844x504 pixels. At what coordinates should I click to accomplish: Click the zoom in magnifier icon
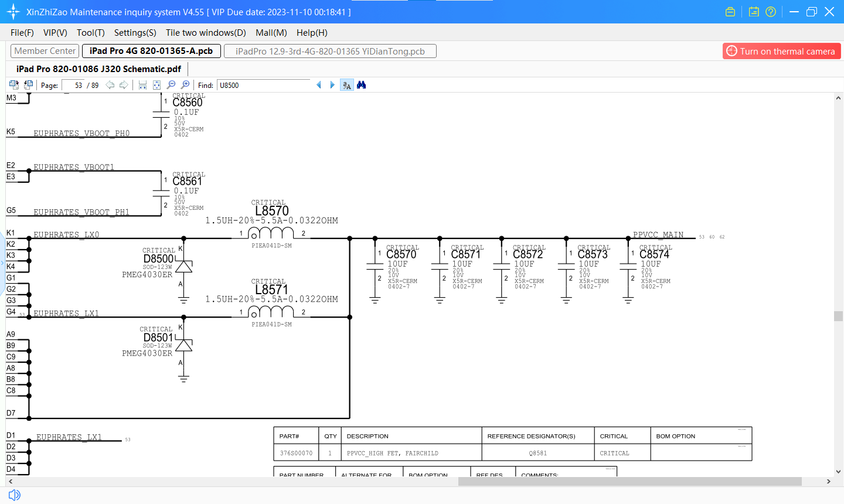185,85
